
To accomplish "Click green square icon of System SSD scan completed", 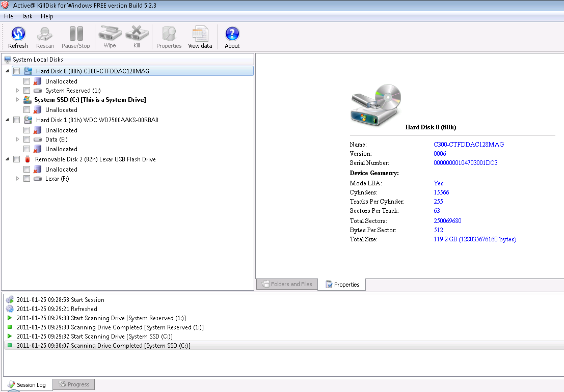I will tap(10, 345).
